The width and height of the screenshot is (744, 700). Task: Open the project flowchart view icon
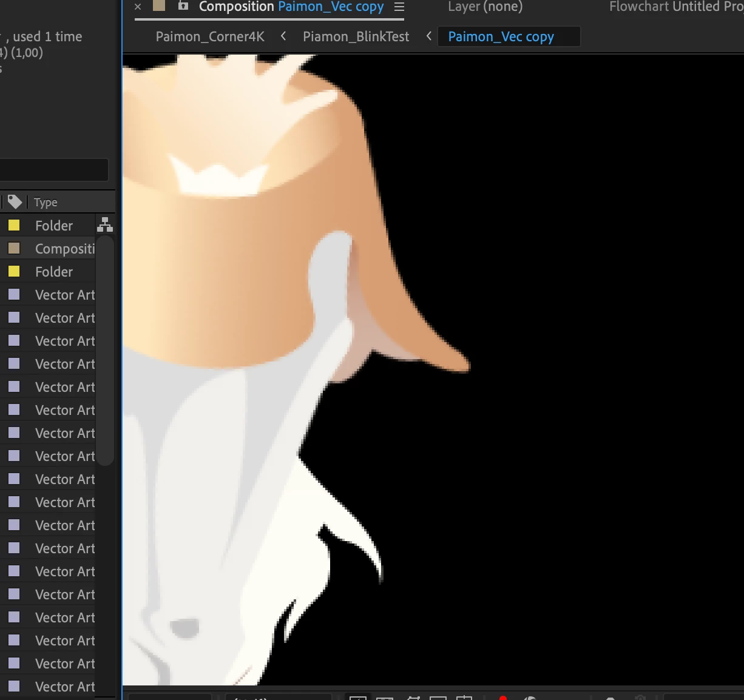105,225
